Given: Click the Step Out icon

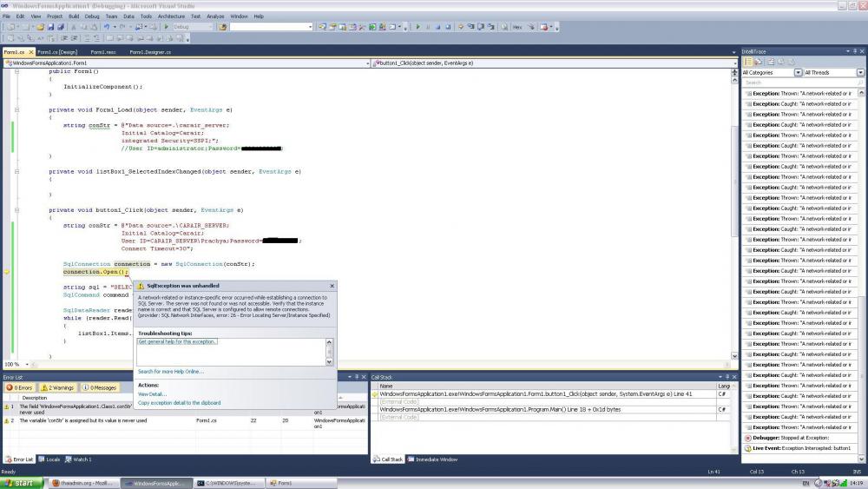Looking at the screenshot, I should pos(490,27).
